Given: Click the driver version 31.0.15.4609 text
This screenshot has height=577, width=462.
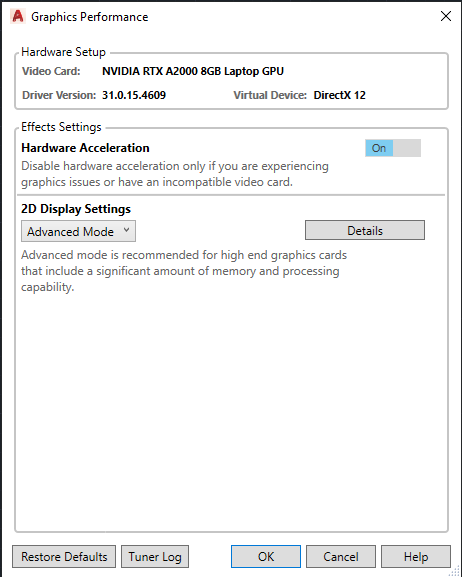Looking at the screenshot, I should [134, 95].
